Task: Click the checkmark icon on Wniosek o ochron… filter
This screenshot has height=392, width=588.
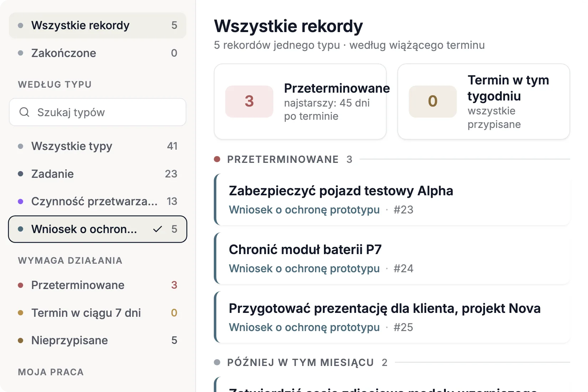Action: pos(158,229)
